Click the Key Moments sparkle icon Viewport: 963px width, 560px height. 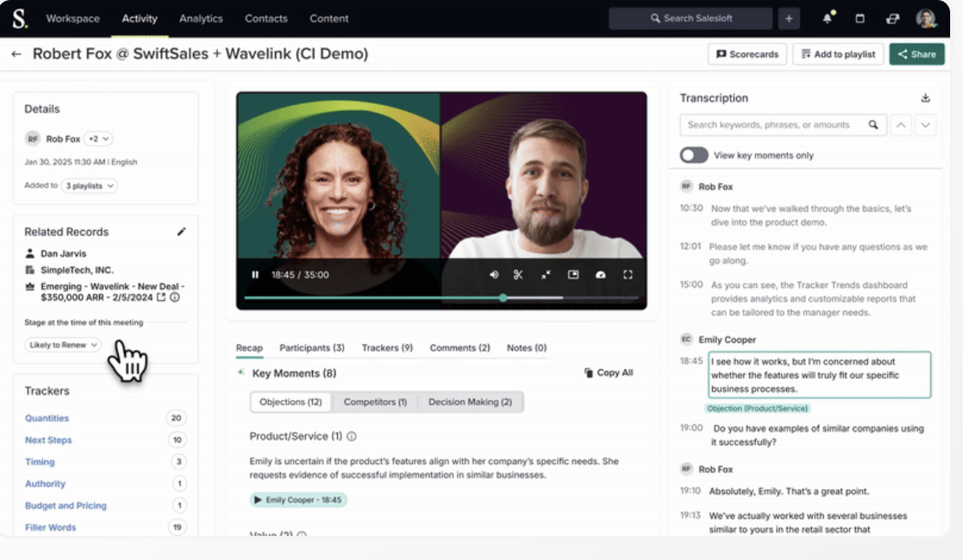pos(241,372)
